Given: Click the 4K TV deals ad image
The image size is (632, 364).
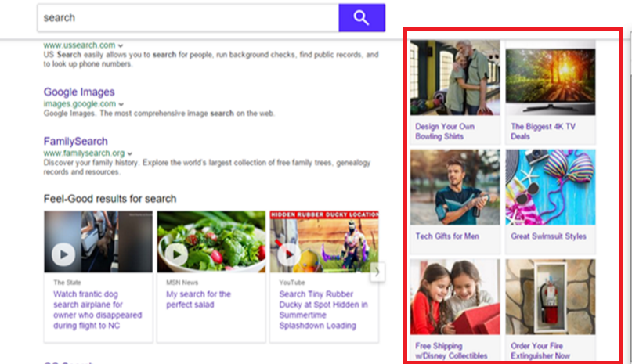Looking at the screenshot, I should point(550,77).
